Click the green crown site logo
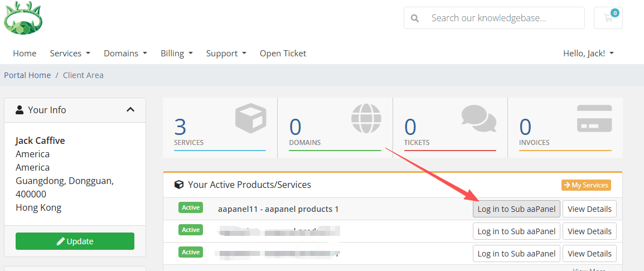The image size is (644, 271). (23, 18)
